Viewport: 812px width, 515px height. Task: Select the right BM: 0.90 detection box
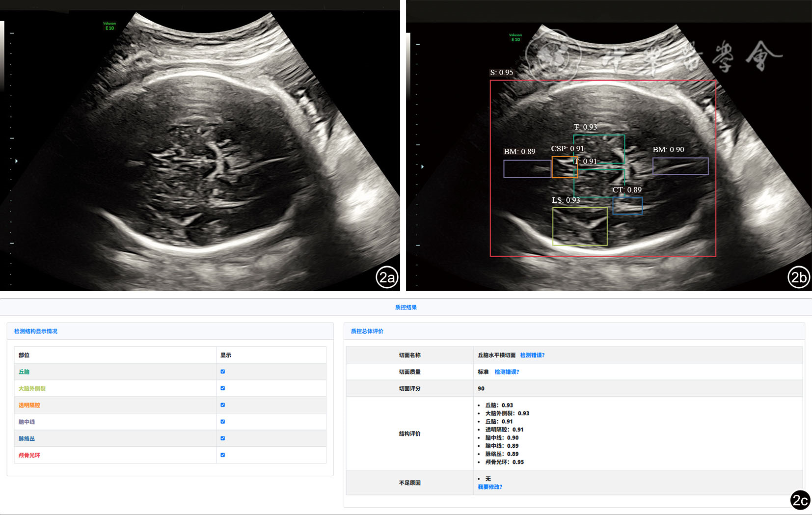[680, 166]
